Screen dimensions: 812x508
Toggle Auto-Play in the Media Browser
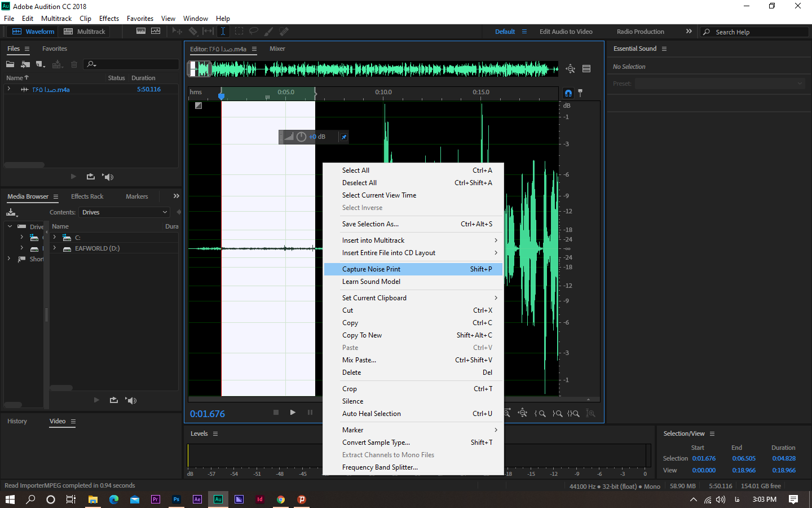point(131,400)
